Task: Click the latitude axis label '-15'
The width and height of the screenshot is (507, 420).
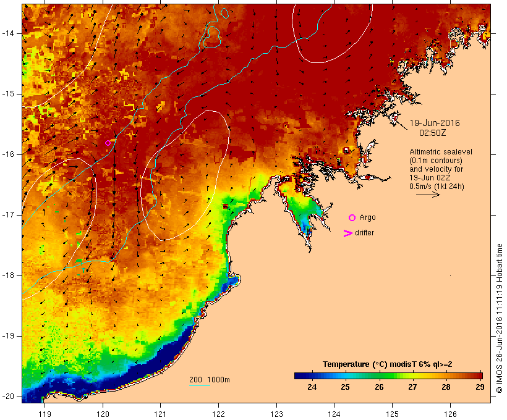Action: coord(8,94)
